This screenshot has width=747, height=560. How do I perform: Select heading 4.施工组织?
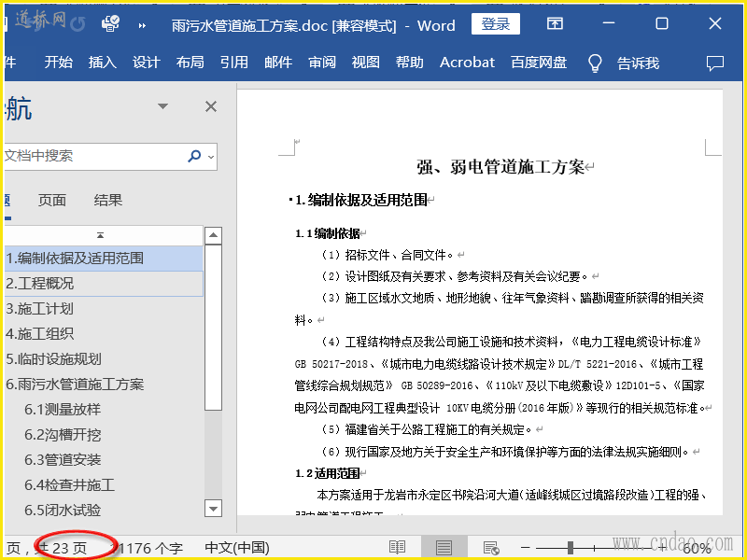pyautogui.click(x=104, y=334)
